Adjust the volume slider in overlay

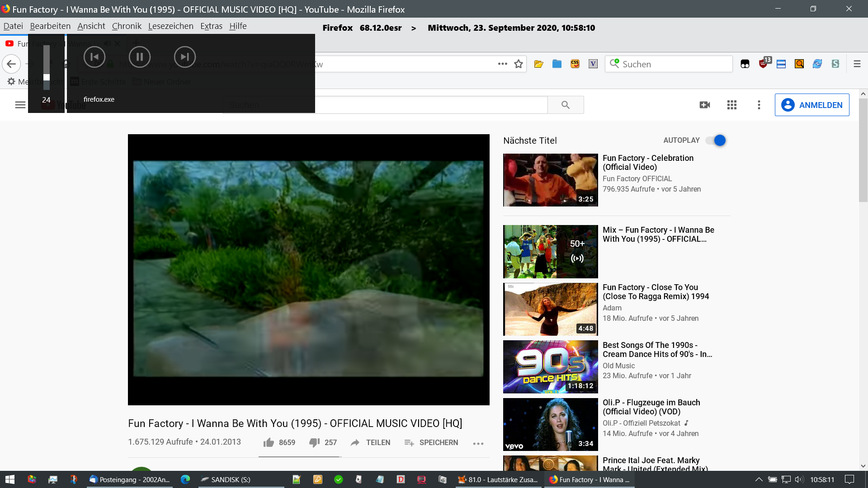point(46,77)
